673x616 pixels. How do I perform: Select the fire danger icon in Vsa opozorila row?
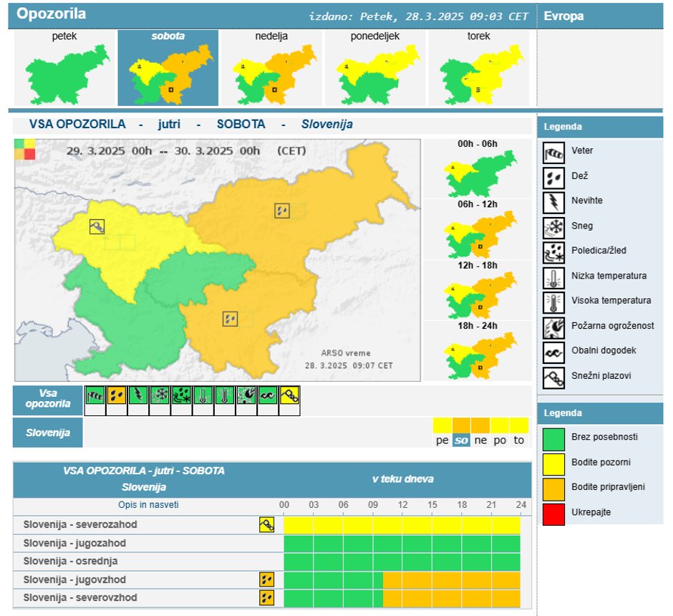[246, 395]
